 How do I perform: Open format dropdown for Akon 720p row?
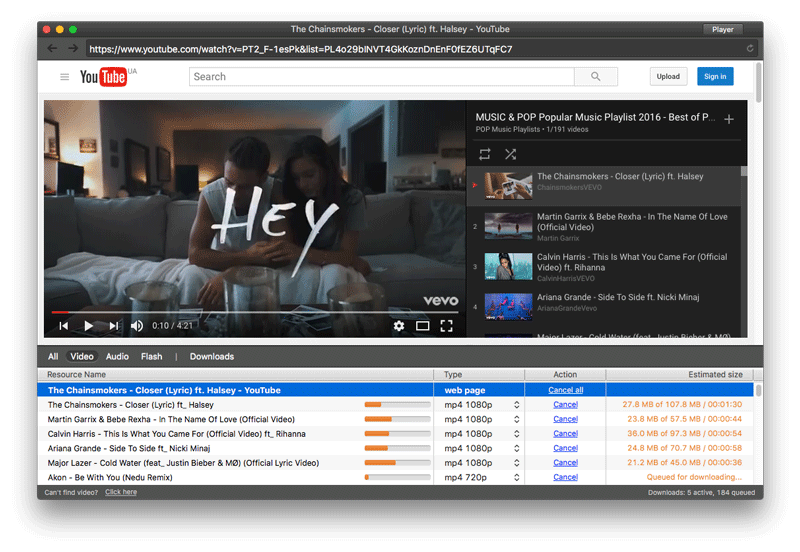(x=517, y=478)
